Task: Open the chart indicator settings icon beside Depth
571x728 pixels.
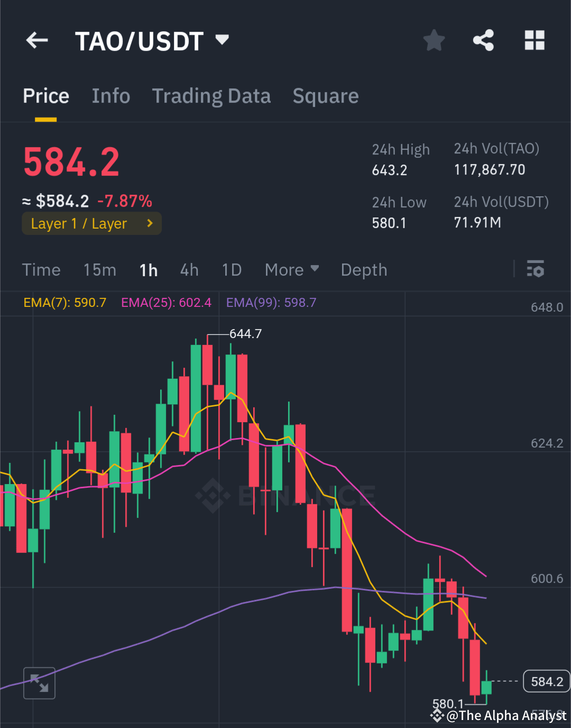Action: click(536, 270)
